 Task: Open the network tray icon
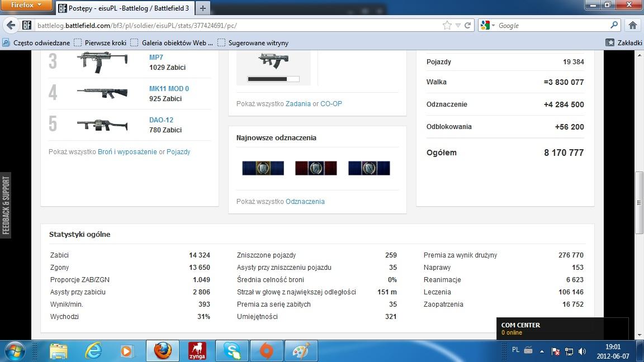pos(569,351)
